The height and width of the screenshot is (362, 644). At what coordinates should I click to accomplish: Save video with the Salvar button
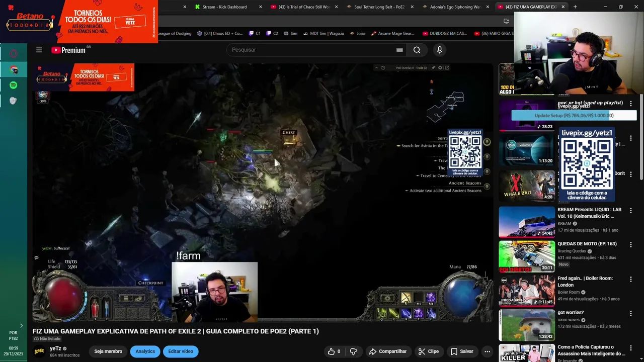point(462,351)
